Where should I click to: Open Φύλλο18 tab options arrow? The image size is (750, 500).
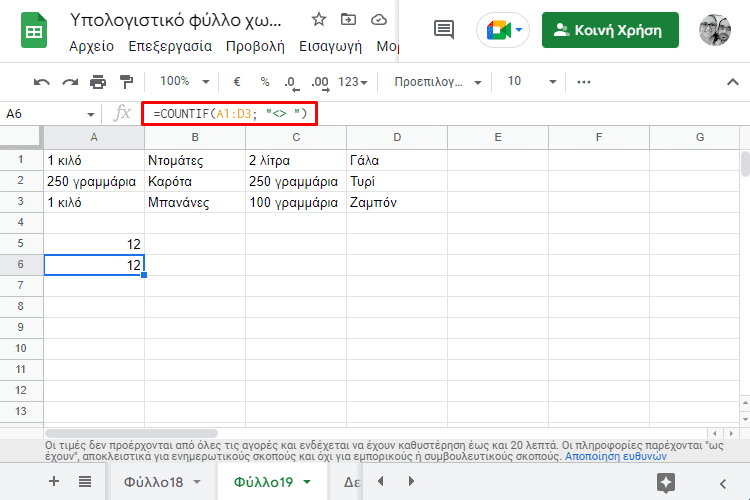click(197, 482)
